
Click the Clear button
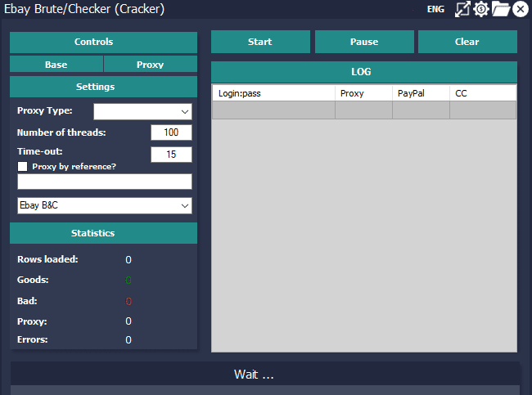(x=467, y=42)
